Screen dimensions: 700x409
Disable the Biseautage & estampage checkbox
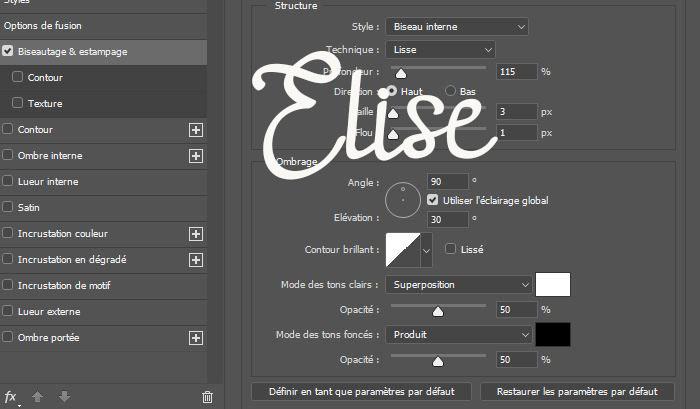tap(9, 51)
